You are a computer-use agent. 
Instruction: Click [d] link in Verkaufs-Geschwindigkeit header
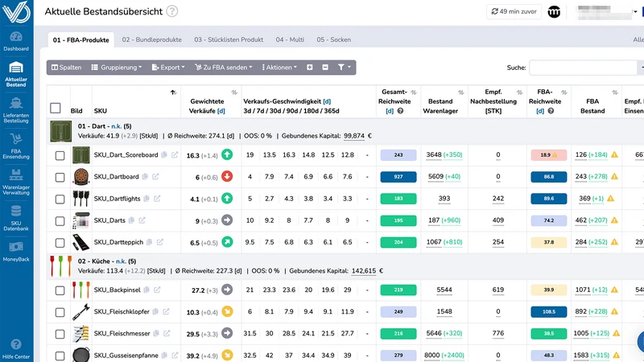point(327,101)
